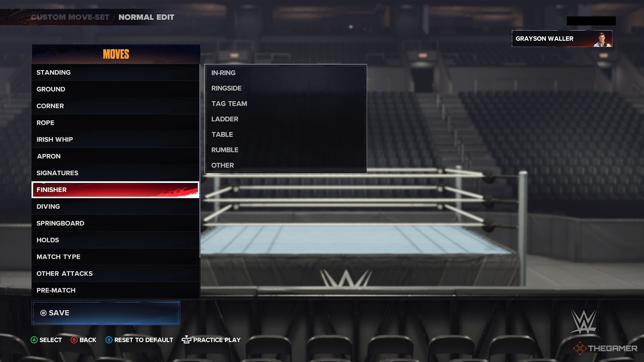Select the PRE-MATCH move category
644x362 pixels.
pos(115,290)
